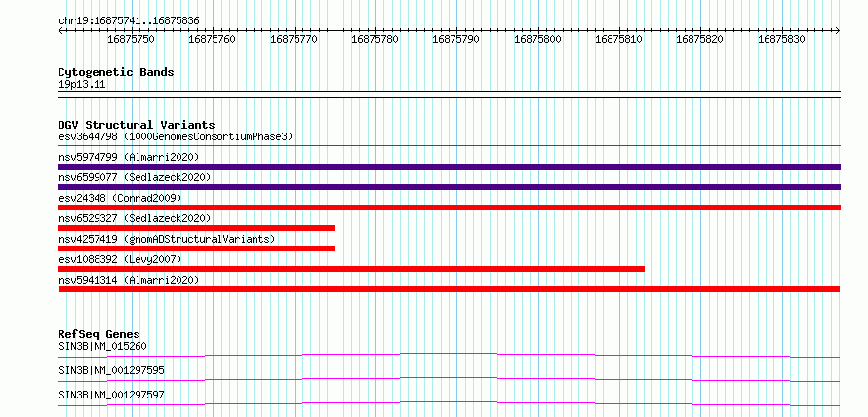Click the black cytogenetic band 19p13.11 bar
The height and width of the screenshot is (417, 868).
[449, 95]
